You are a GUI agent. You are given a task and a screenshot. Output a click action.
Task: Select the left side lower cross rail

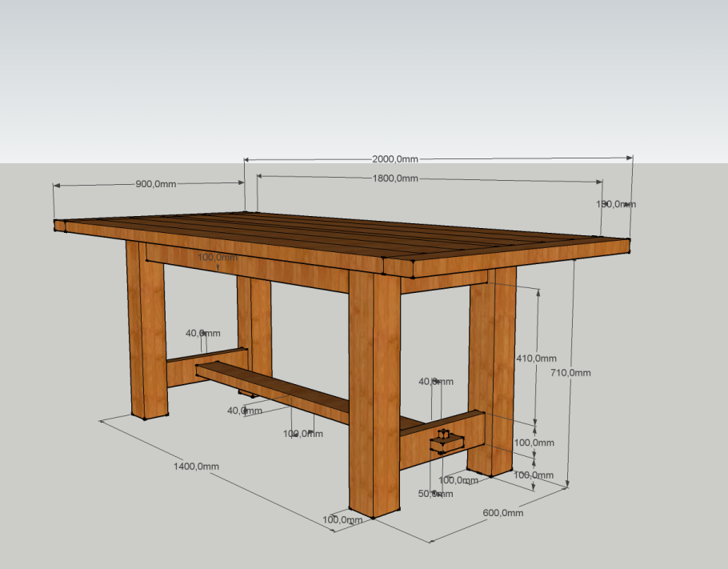click(204, 364)
